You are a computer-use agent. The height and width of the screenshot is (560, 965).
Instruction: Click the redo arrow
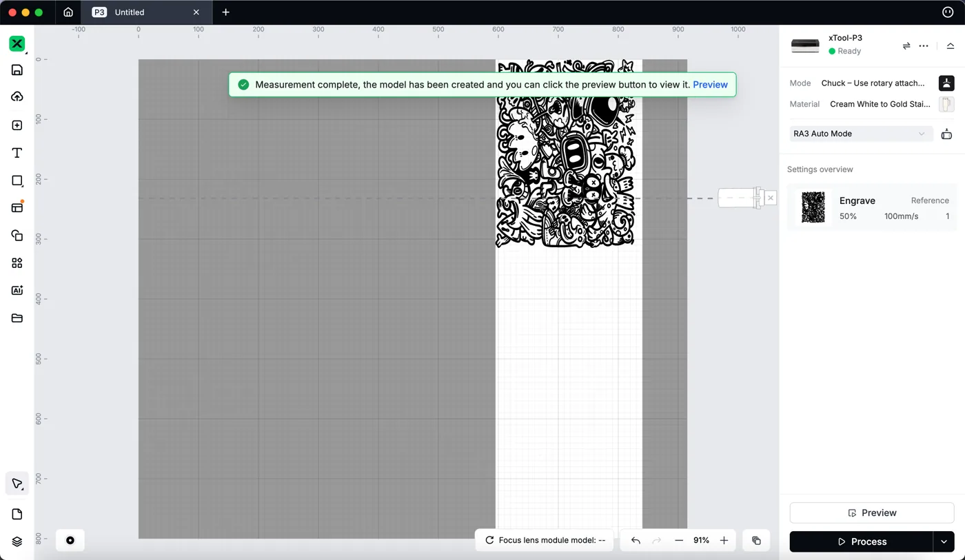(657, 540)
